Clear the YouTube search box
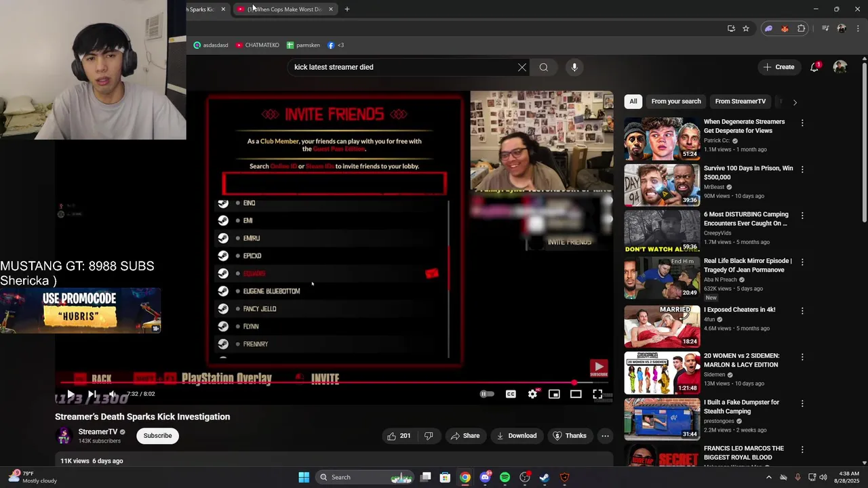Image resolution: width=868 pixels, height=488 pixels. [x=522, y=67]
